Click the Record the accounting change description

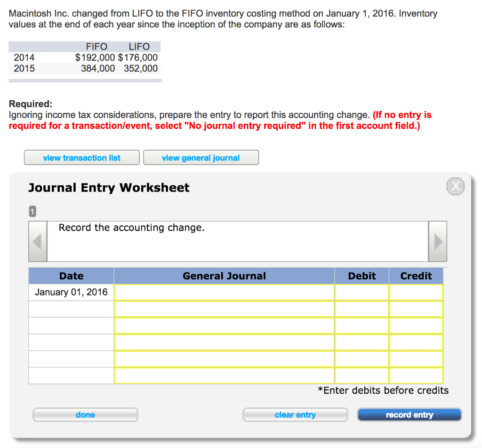pyautogui.click(x=132, y=228)
